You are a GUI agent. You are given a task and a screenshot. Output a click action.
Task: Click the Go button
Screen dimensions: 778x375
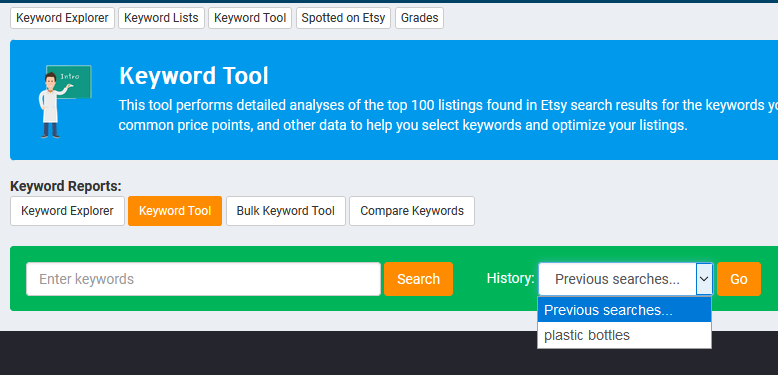[x=738, y=279]
